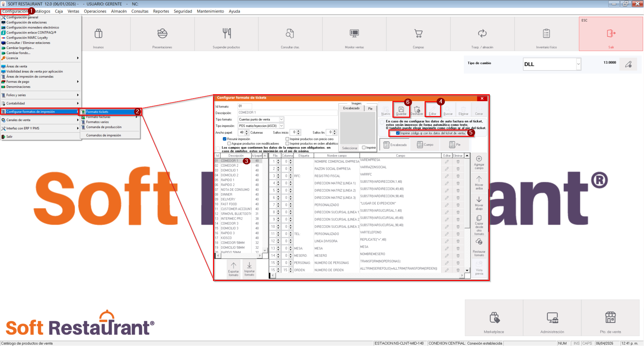644x346 pixels.
Task: Click the Editar pencil in the dialog toolbar
Action: pyautogui.click(x=433, y=110)
